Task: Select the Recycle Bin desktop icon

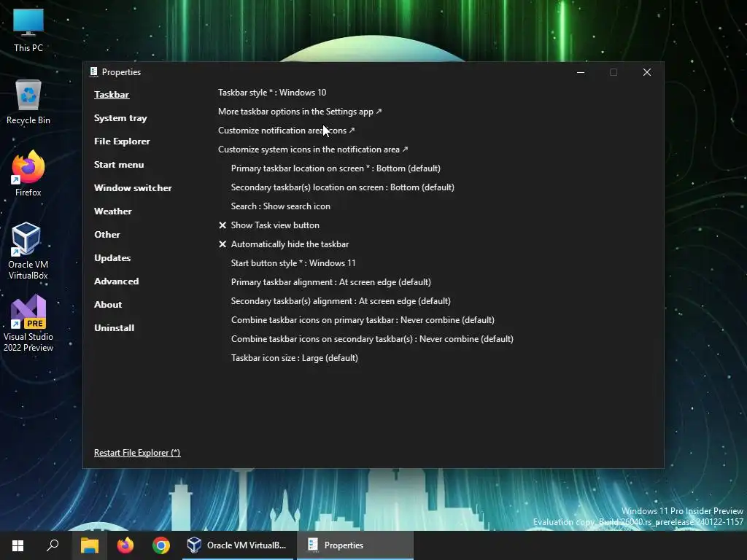Action: point(28,102)
